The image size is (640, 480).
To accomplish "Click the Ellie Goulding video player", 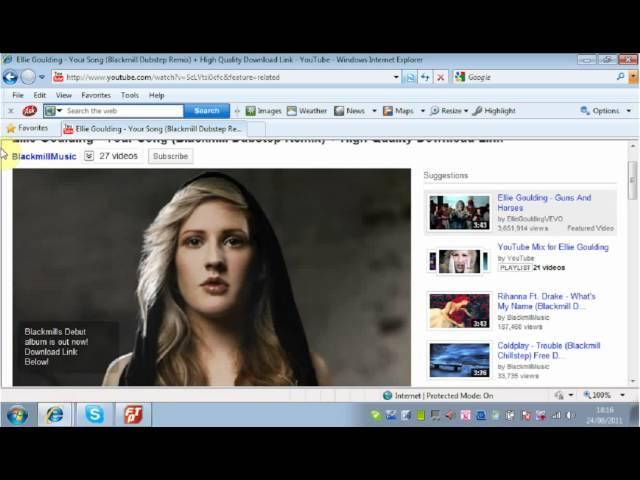I will pyautogui.click(x=211, y=277).
